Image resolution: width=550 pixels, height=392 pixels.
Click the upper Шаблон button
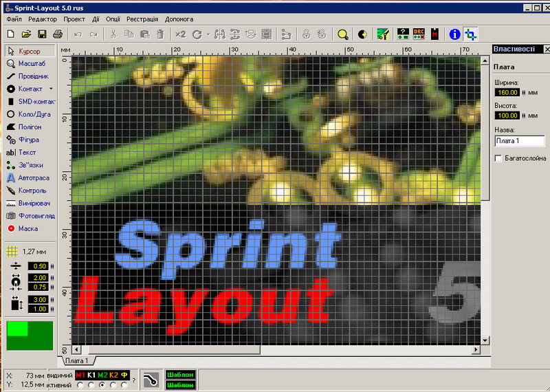tap(180, 374)
